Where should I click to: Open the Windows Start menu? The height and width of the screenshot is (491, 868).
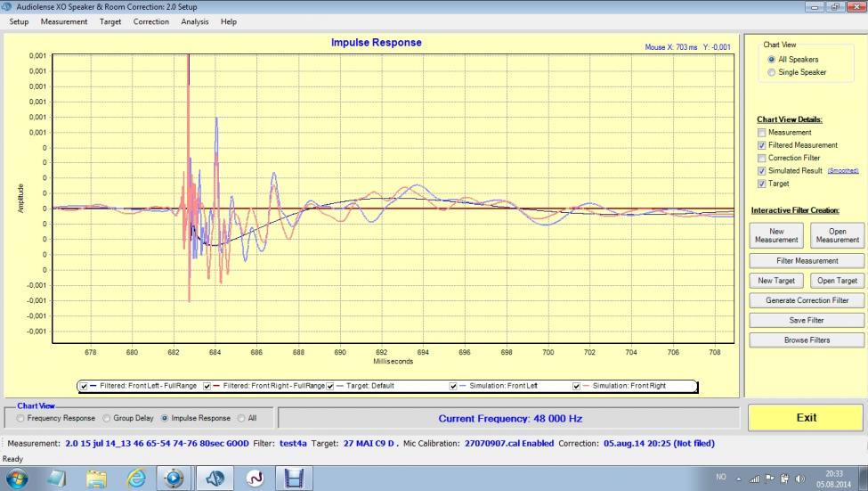coord(15,478)
